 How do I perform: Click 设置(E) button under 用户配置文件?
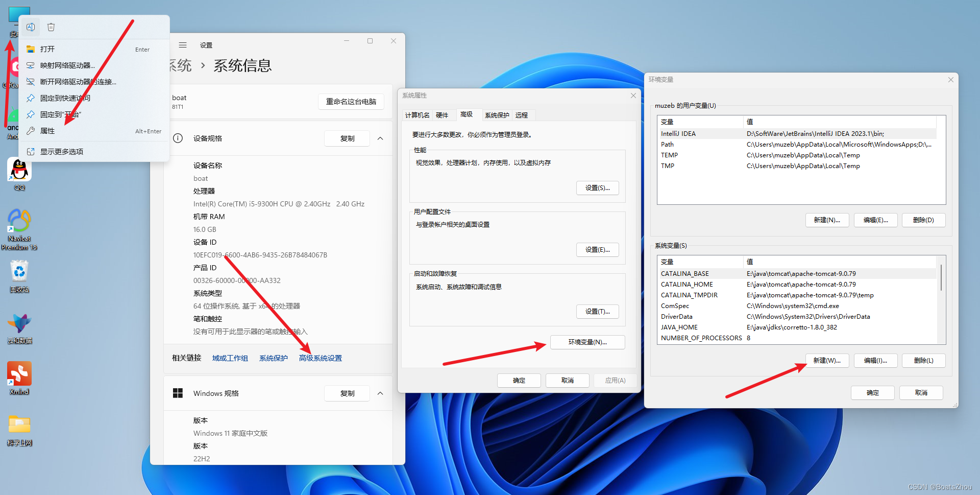click(598, 250)
